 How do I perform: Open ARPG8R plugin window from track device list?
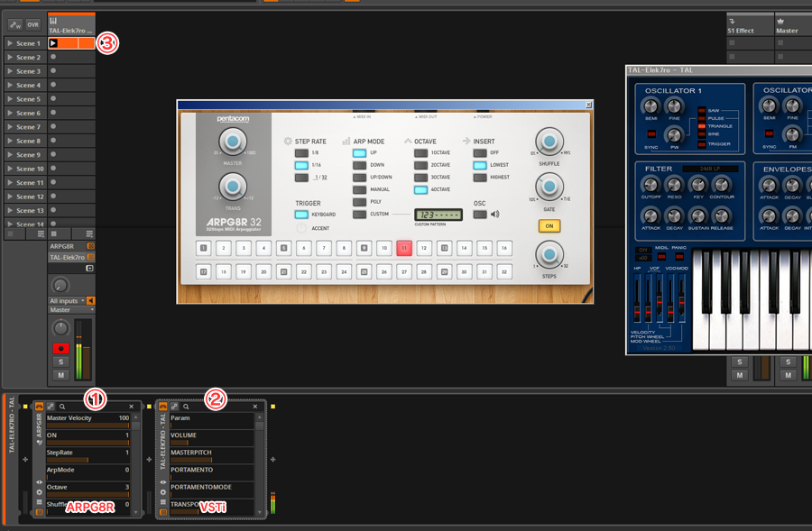90,246
